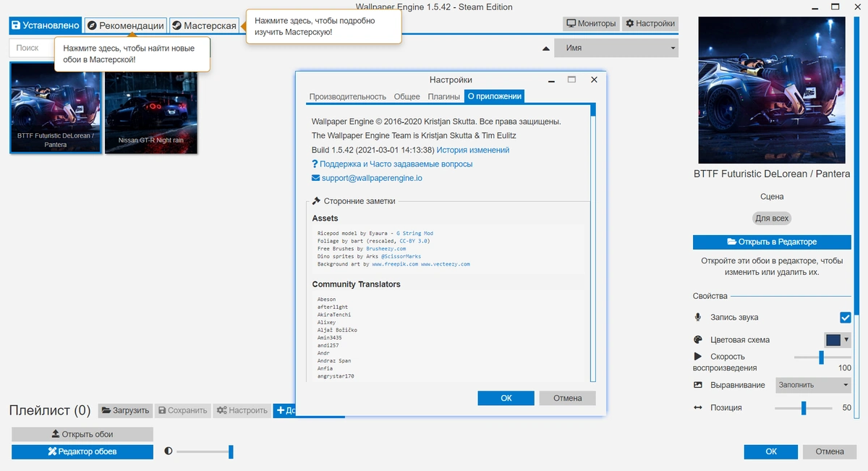Minimize the Настройки dialog
Viewport: 868px width, 471px height.
click(x=551, y=80)
